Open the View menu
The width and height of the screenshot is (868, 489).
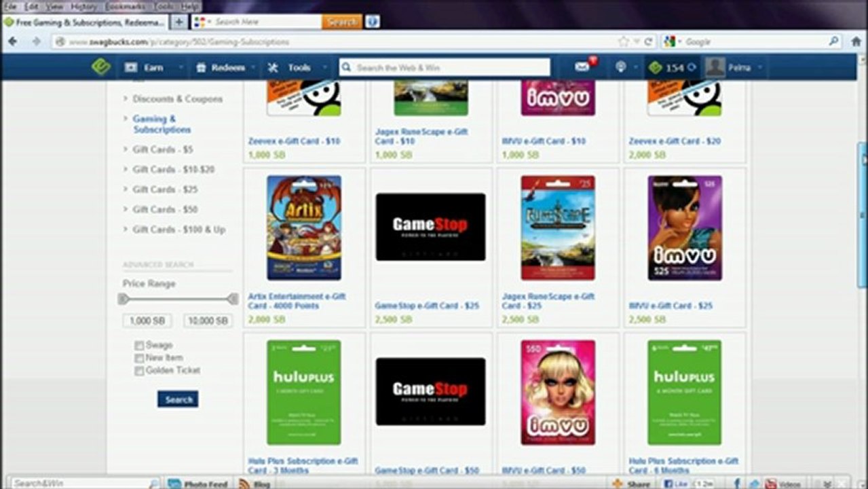54,6
